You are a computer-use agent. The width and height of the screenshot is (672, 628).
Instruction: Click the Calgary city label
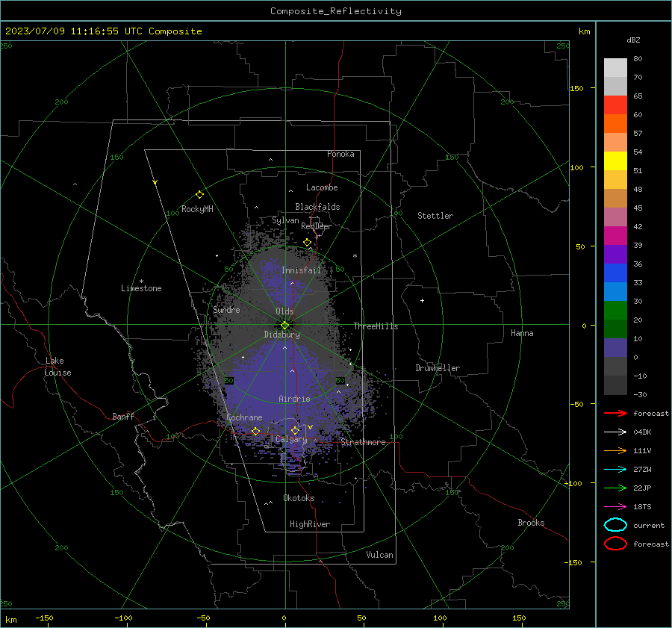291,439
